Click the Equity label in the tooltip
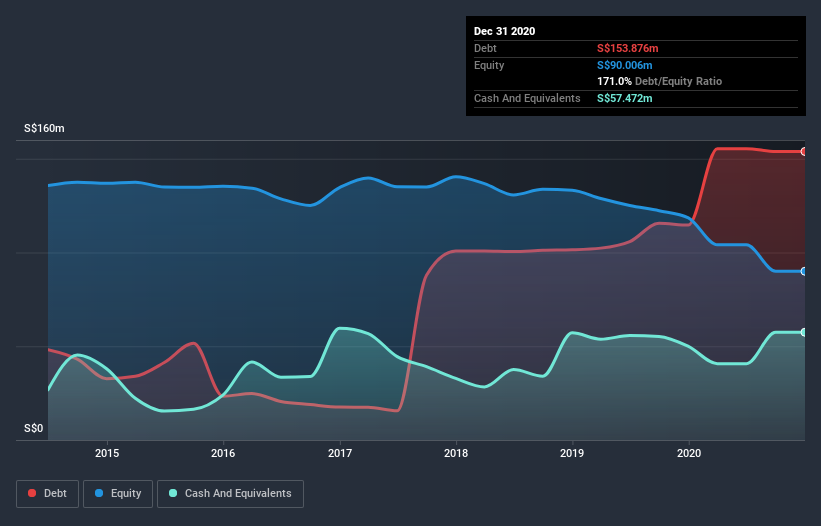This screenshot has width=821, height=526. (489, 65)
